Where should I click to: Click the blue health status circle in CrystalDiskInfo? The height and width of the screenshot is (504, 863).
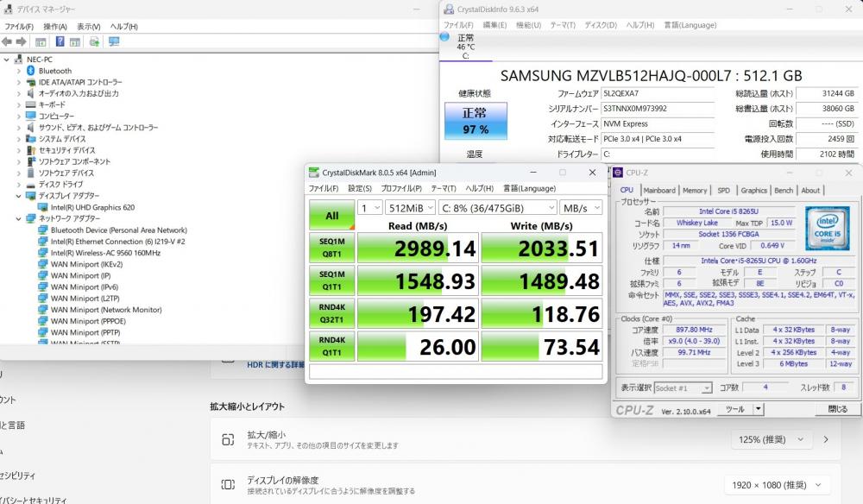(444, 37)
